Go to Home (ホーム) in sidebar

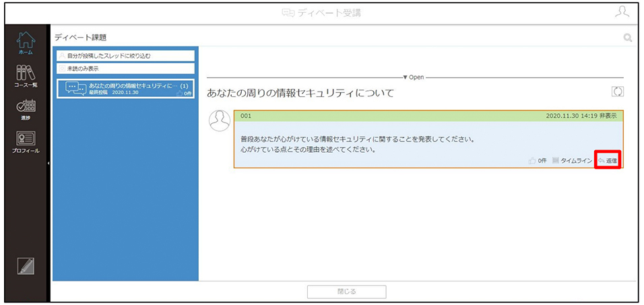pos(26,43)
